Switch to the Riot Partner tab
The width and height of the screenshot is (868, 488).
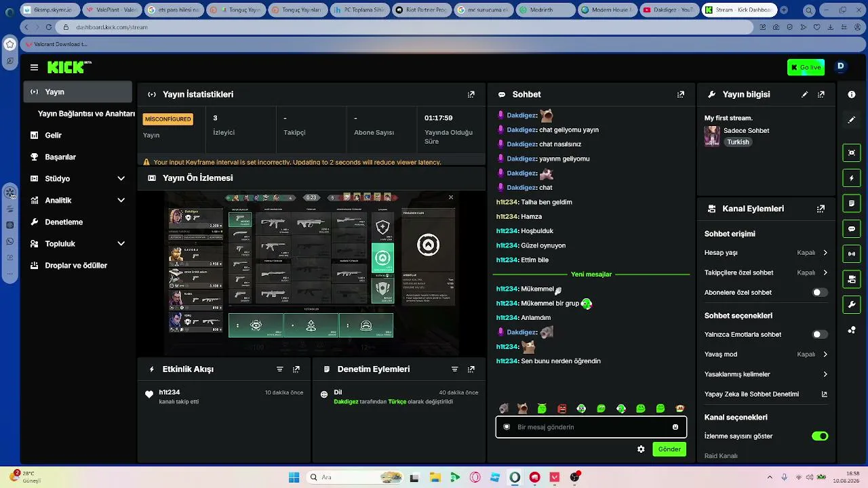click(421, 10)
